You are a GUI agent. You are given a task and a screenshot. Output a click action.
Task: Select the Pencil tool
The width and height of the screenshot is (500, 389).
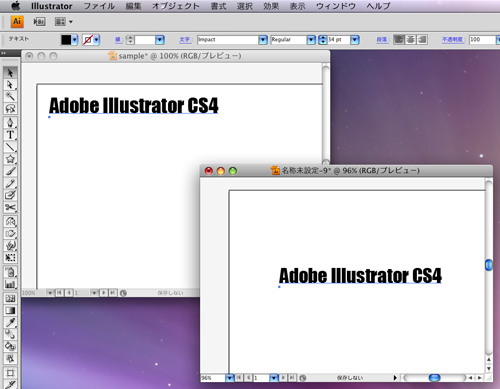(x=10, y=183)
